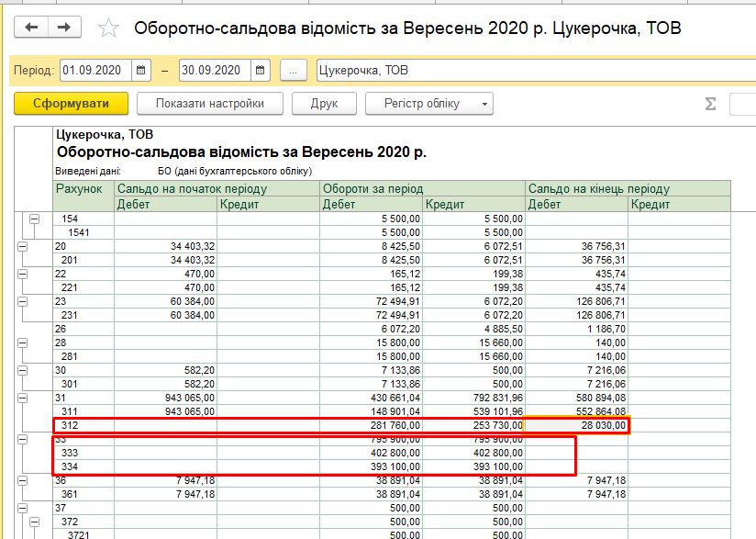Open calendar picker for start date 01.09.2020
This screenshot has width=756, height=539.
141,71
